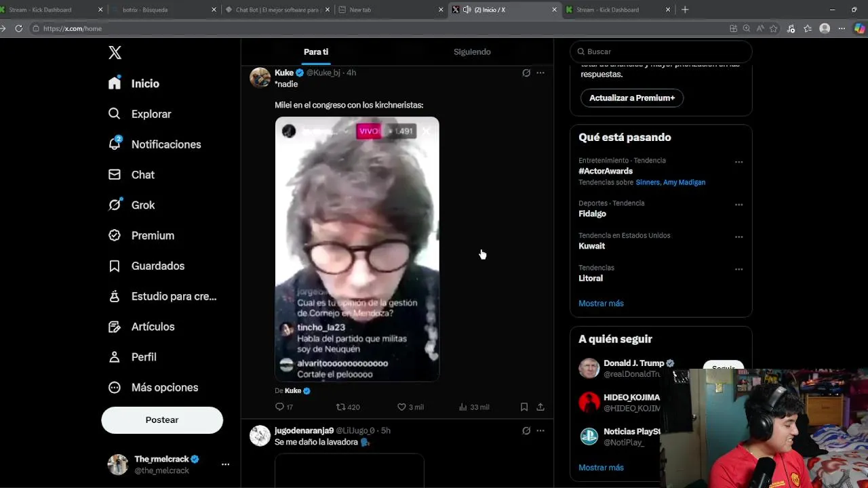Open the Sinners trend link
Image resolution: width=868 pixels, height=488 pixels.
pos(648,182)
